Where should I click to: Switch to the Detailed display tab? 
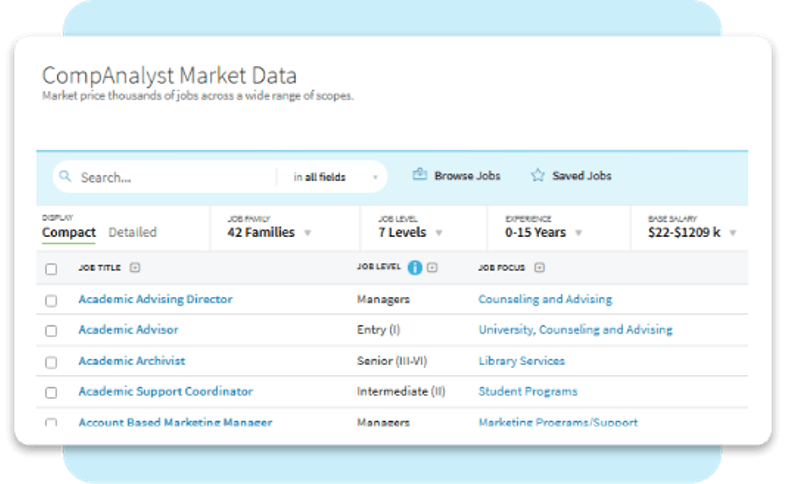coord(133,232)
